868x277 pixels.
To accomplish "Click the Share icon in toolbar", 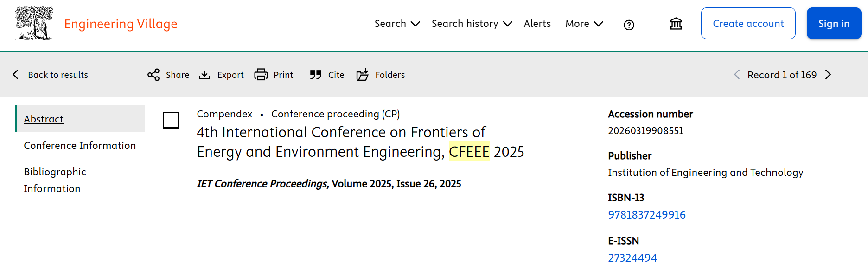I will (153, 75).
